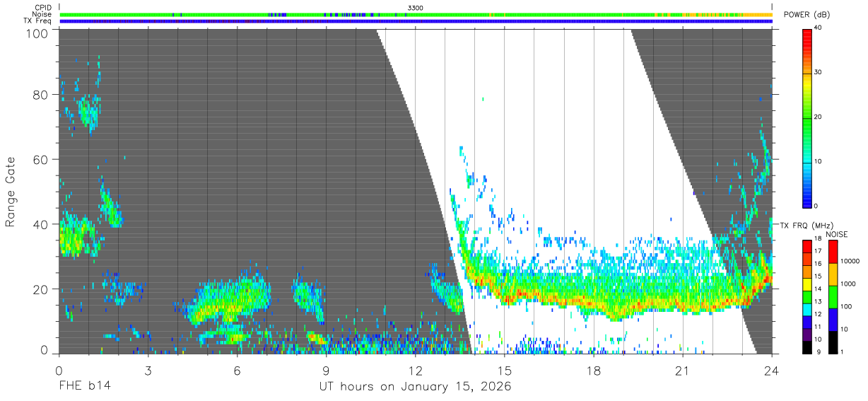Click Range Gate tick label 60
The height and width of the screenshot is (401, 868).
pyautogui.click(x=42, y=160)
